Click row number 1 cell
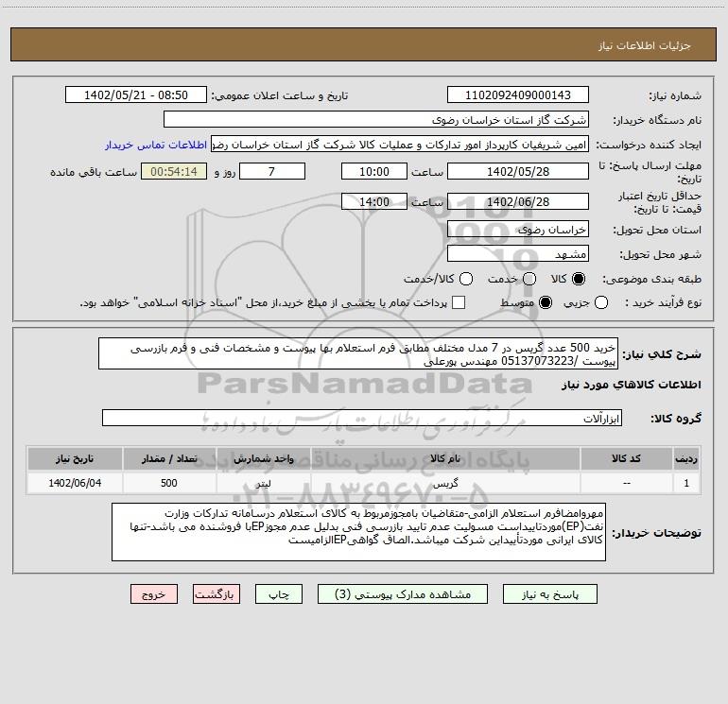The height and width of the screenshot is (704, 728). [x=686, y=483]
